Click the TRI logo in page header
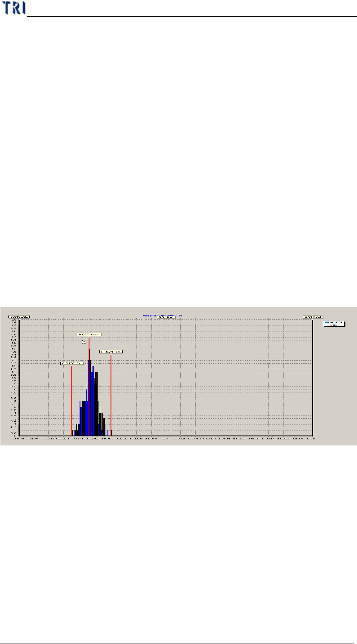 (13, 8)
